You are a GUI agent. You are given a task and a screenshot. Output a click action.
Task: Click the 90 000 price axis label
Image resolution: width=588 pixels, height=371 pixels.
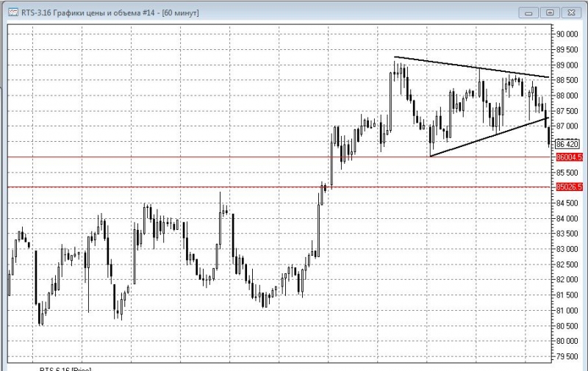[567, 34]
